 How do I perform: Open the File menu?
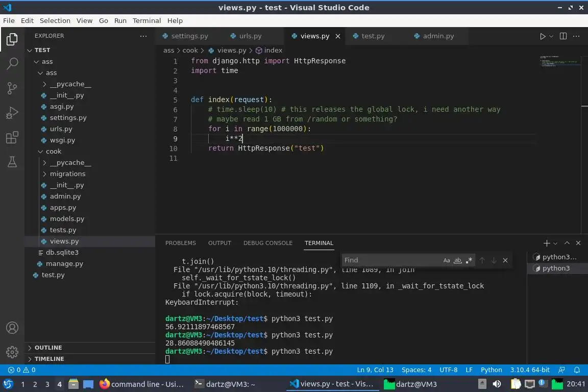point(9,20)
